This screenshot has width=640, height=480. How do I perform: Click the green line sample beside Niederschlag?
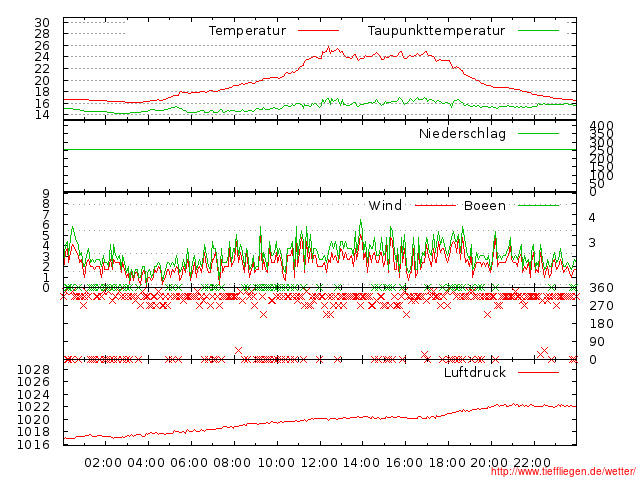[538, 133]
